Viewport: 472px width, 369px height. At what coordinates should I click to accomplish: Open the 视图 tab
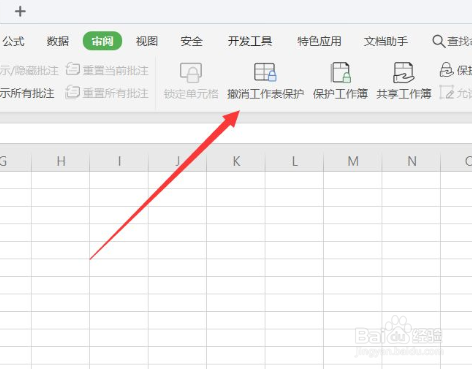[147, 41]
